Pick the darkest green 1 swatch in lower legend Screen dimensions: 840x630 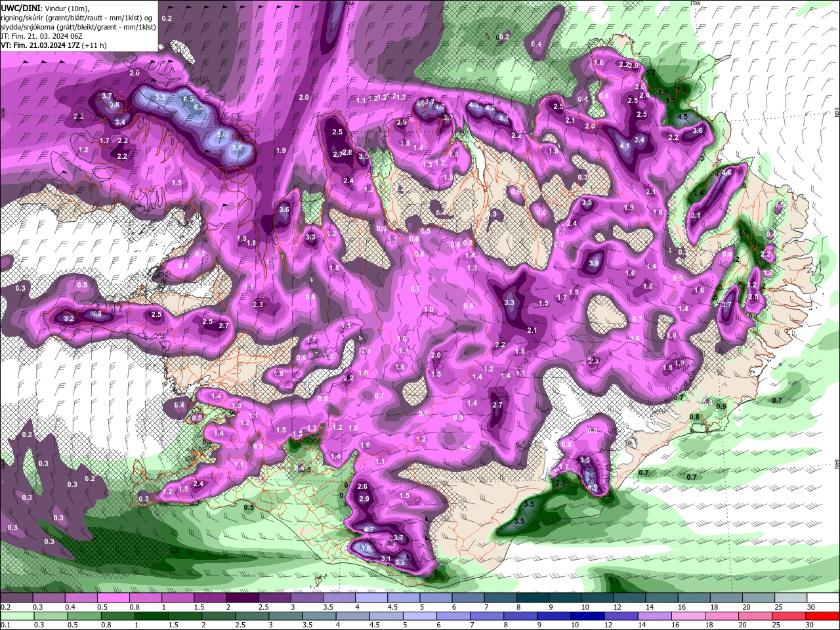[x=152, y=616]
